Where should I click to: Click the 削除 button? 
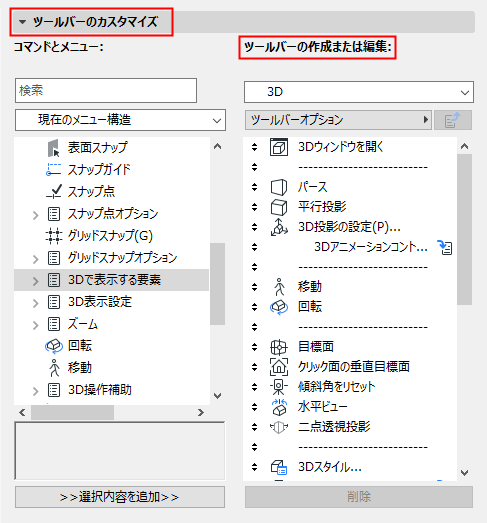pos(359,497)
